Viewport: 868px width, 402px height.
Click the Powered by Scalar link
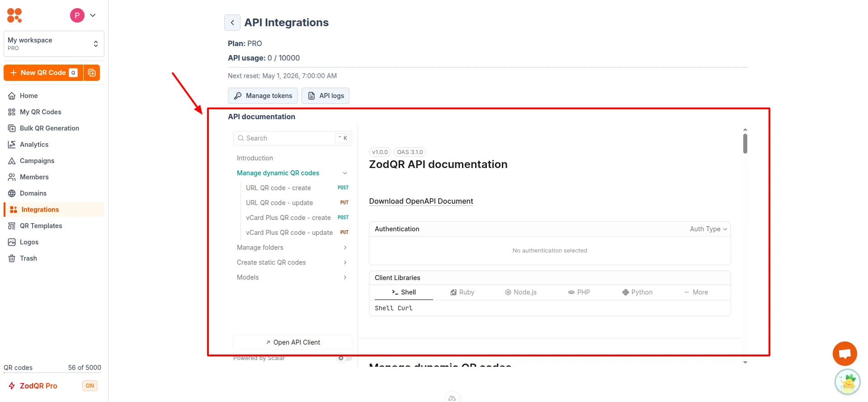(x=259, y=358)
